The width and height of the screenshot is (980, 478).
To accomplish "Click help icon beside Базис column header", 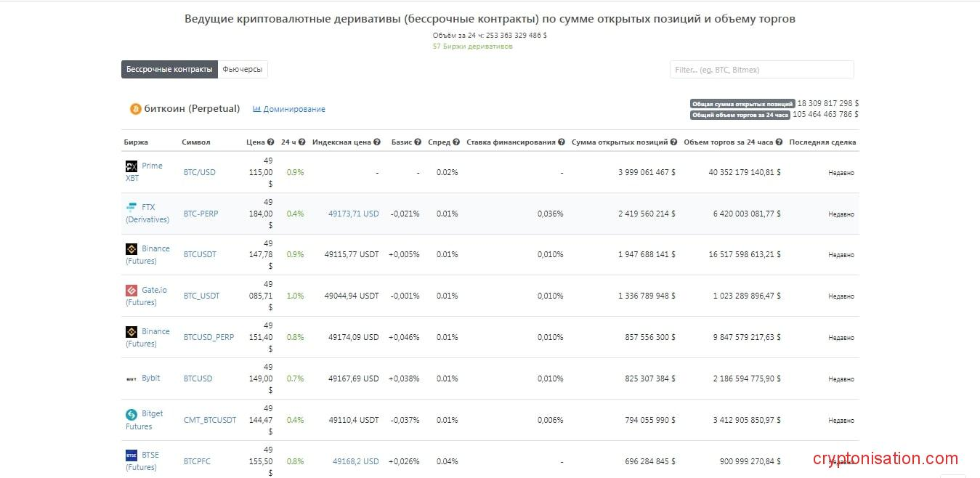I will tap(418, 142).
